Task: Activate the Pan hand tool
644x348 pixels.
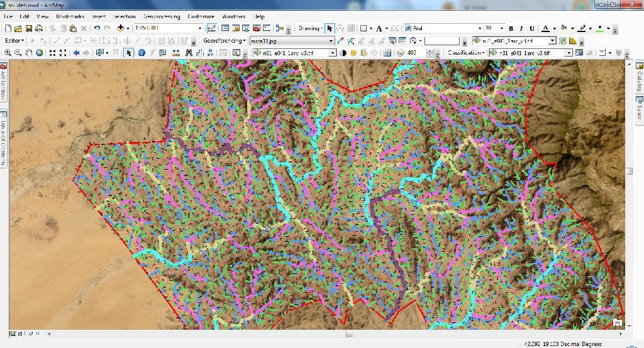Action: [x=29, y=53]
